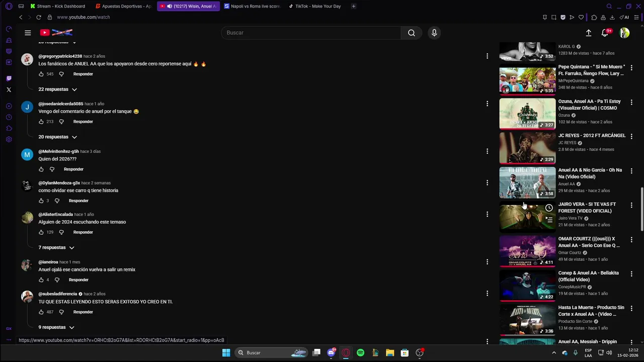Image resolution: width=644 pixels, height=362 pixels.
Task: Switch to Napoli vs Roma live score tab
Action: [252, 6]
